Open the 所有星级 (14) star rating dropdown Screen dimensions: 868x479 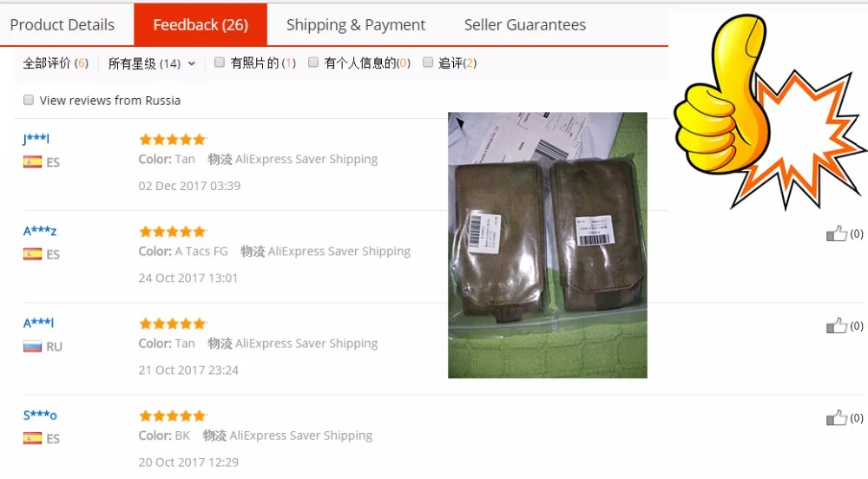click(152, 63)
